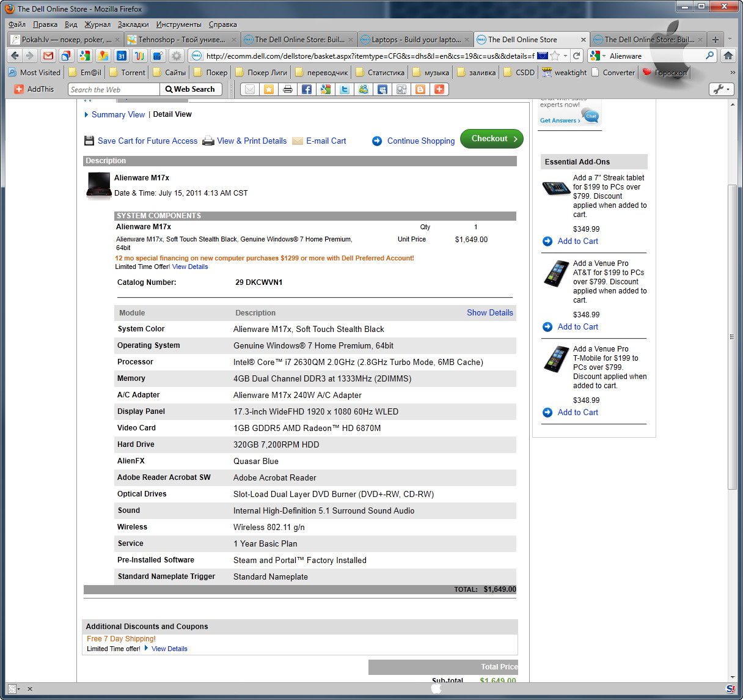Image resolution: width=743 pixels, height=700 pixels.
Task: Click the scrollbar down arrow
Action: tap(732, 677)
